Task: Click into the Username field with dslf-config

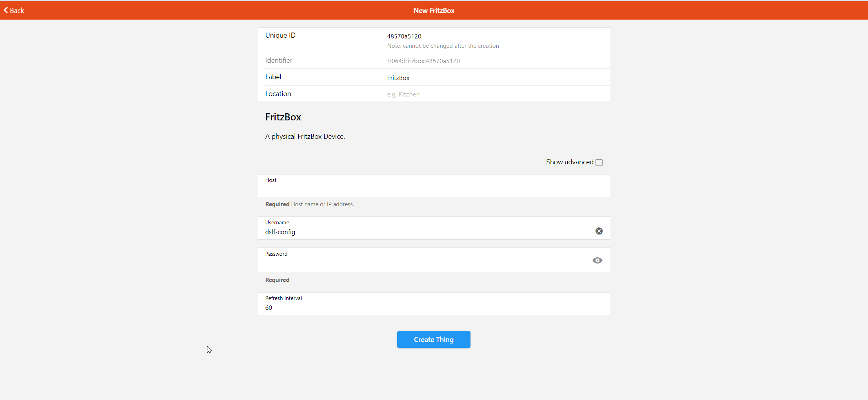Action: [x=427, y=232]
